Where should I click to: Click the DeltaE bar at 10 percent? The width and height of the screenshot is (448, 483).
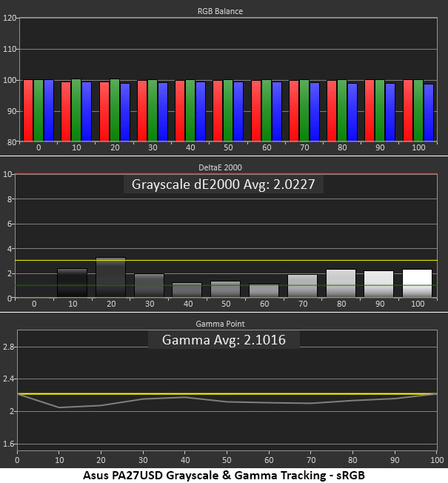(73, 283)
